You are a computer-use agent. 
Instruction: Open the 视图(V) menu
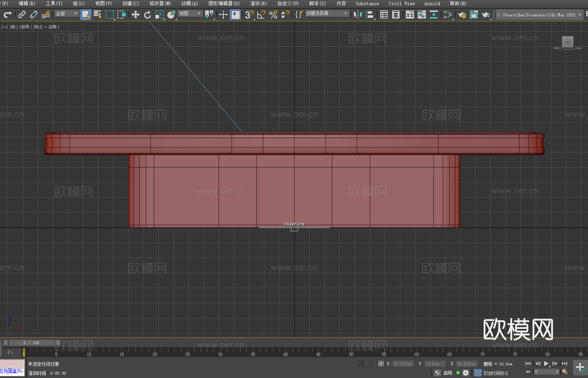[x=103, y=4]
